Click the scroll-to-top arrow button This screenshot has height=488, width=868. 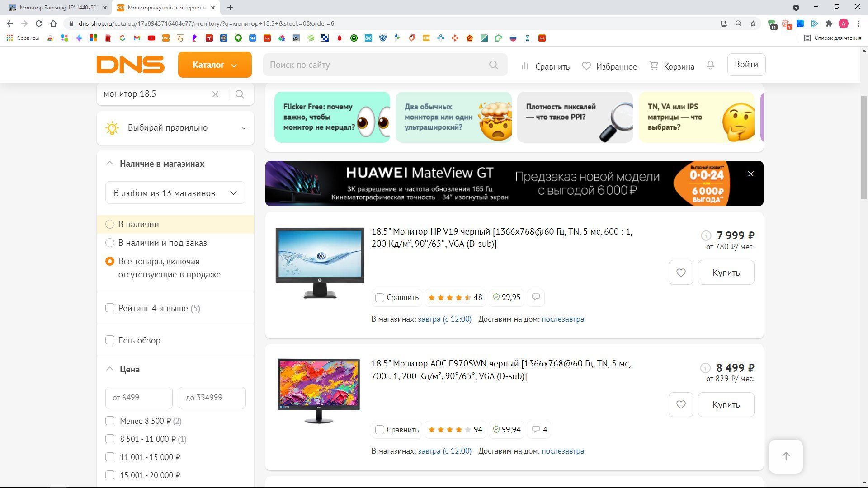coord(786,456)
